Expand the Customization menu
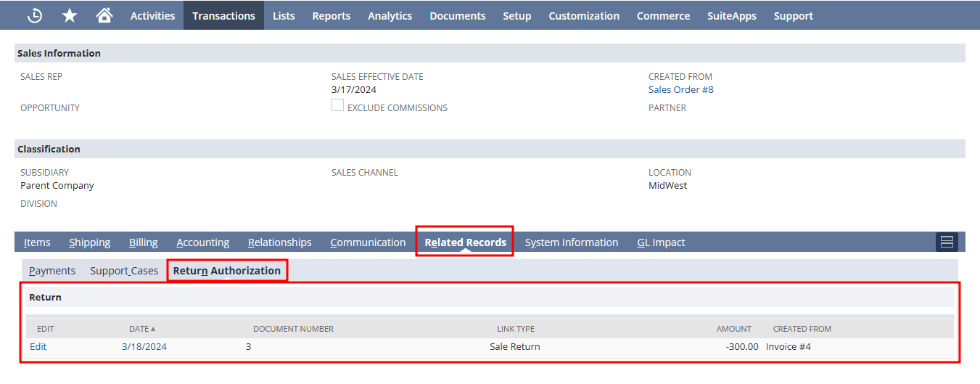Viewport: 980px width, 384px height. tap(584, 15)
